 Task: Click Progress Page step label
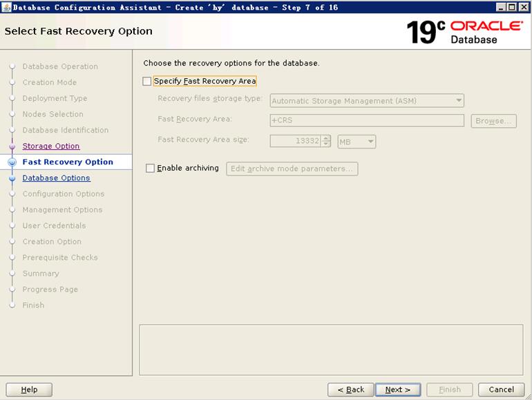tap(50, 289)
